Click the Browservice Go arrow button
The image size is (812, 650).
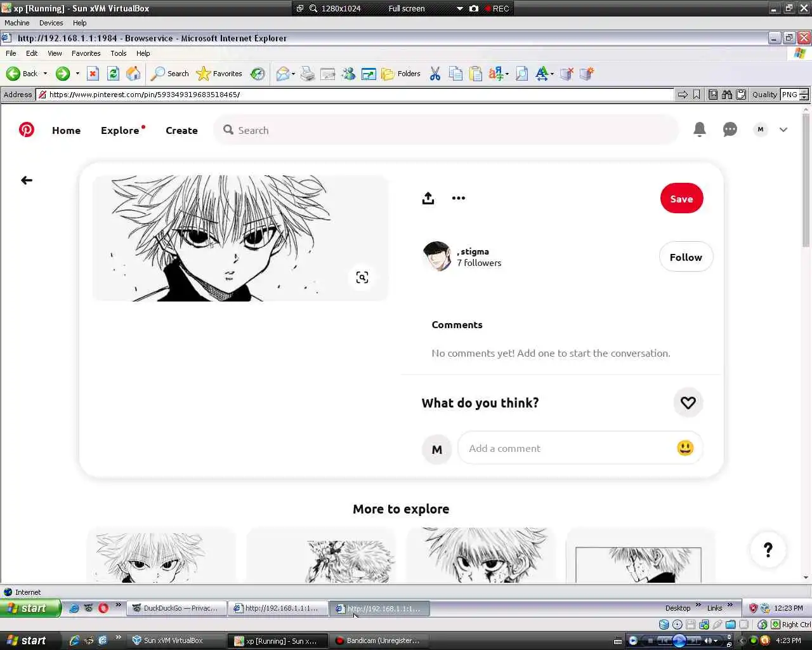pos(683,95)
